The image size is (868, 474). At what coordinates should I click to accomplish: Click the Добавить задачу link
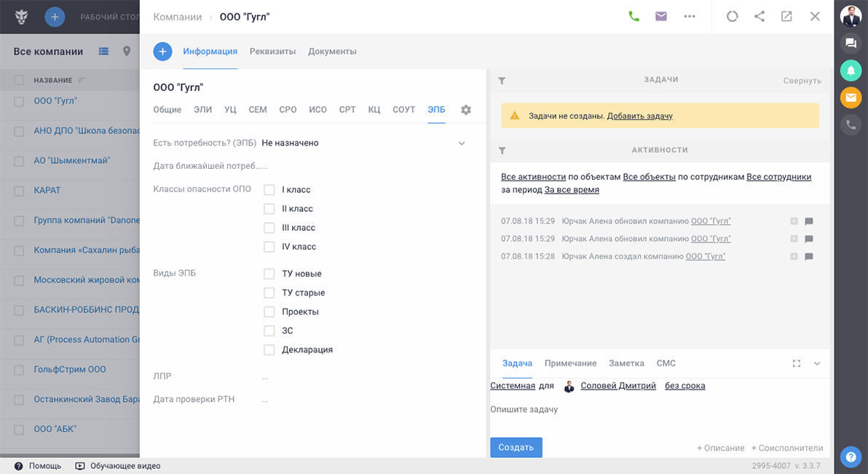[639, 116]
